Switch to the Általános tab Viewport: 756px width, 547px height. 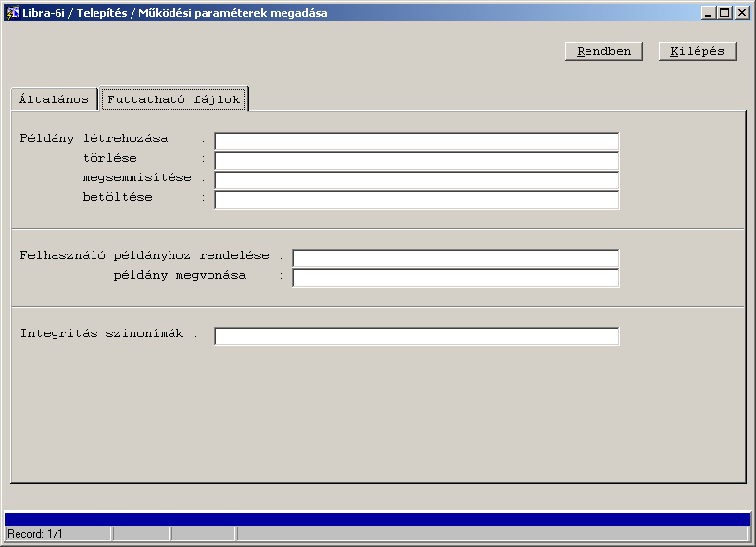pyautogui.click(x=54, y=99)
